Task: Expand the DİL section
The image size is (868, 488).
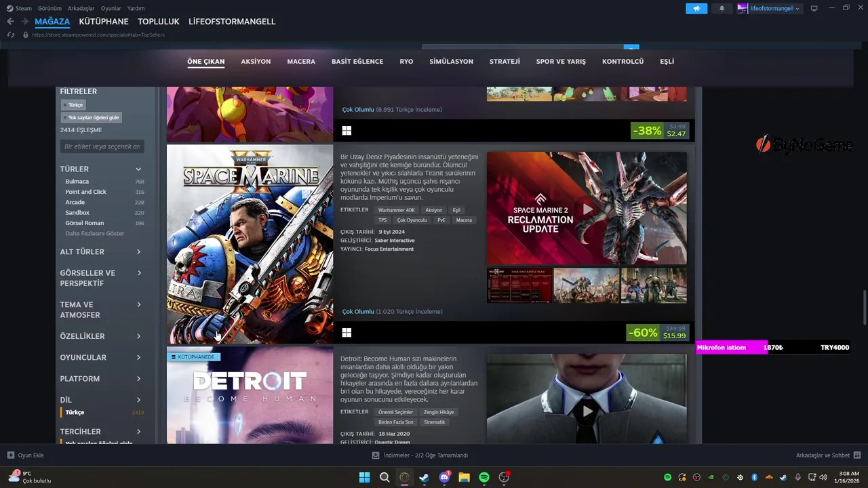Action: pyautogui.click(x=102, y=400)
